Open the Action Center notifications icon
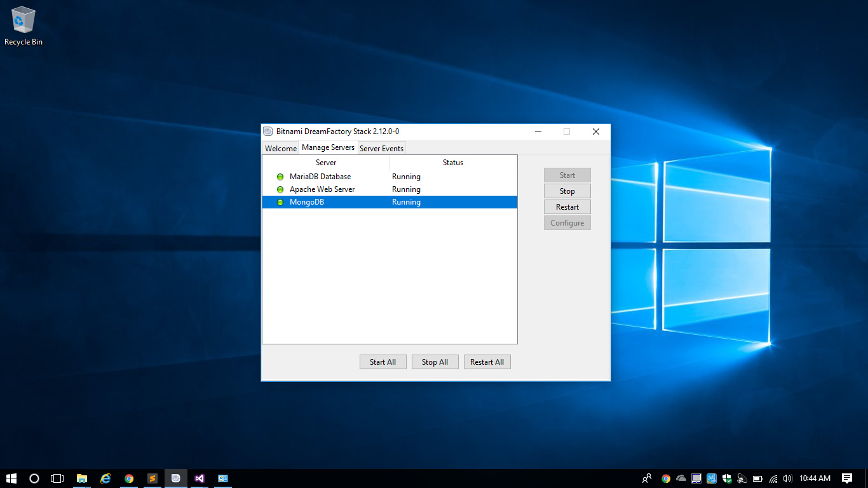Viewport: 868px width, 488px height. coord(847,478)
